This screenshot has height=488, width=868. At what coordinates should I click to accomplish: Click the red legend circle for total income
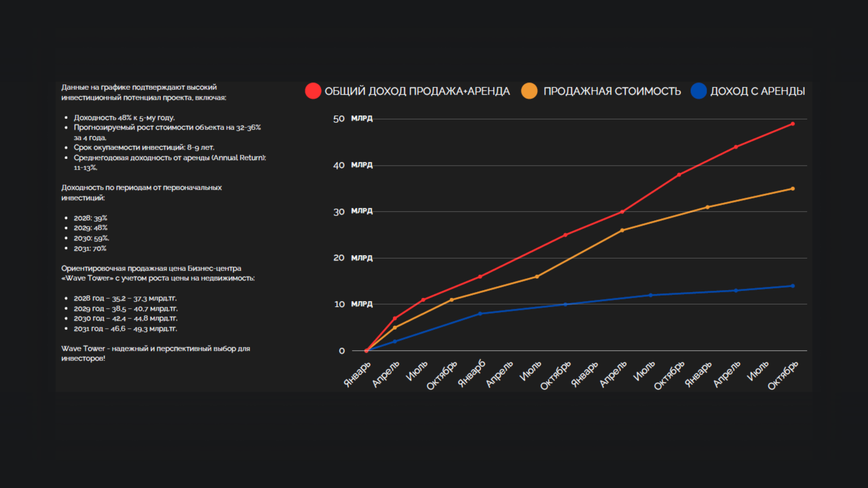click(313, 91)
